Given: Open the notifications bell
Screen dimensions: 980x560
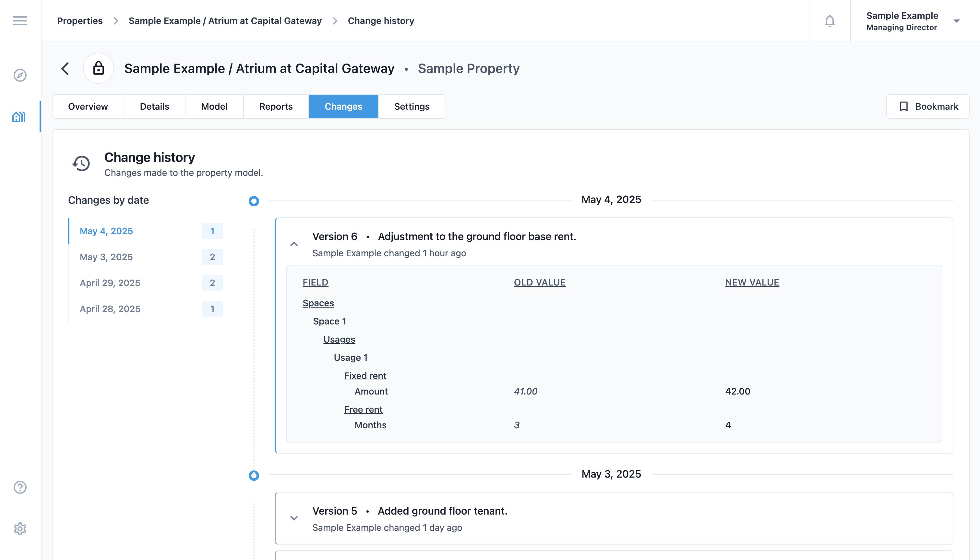Looking at the screenshot, I should pyautogui.click(x=830, y=21).
